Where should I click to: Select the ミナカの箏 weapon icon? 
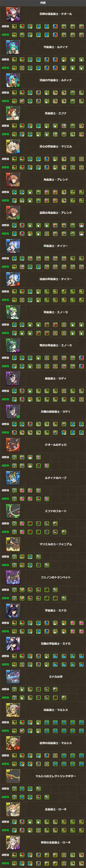tap(13, 677)
